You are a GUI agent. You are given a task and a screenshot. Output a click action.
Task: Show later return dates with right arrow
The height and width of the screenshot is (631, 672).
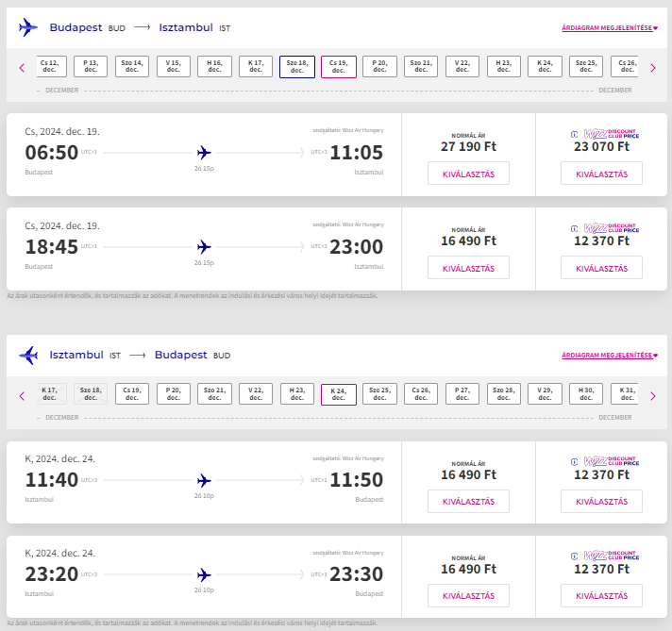[x=653, y=396]
